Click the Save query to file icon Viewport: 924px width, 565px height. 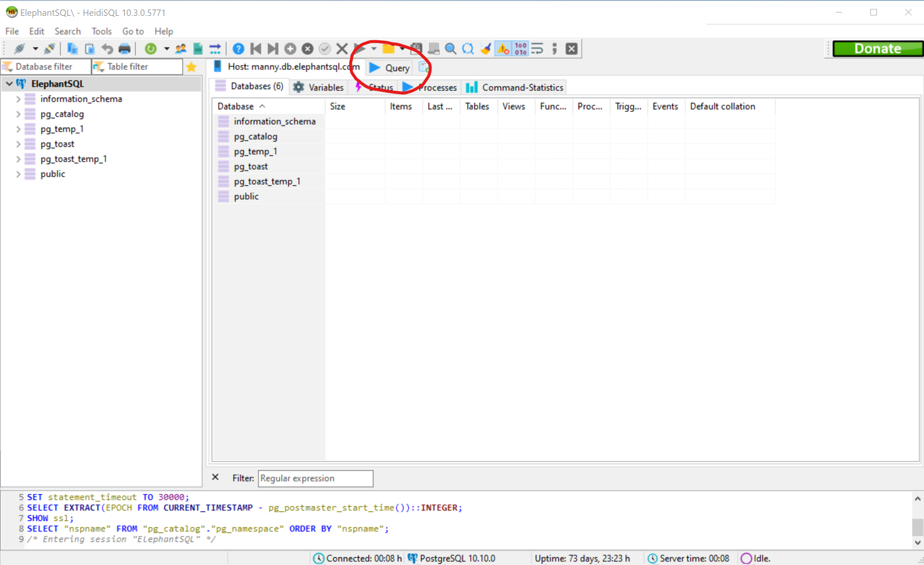click(415, 48)
